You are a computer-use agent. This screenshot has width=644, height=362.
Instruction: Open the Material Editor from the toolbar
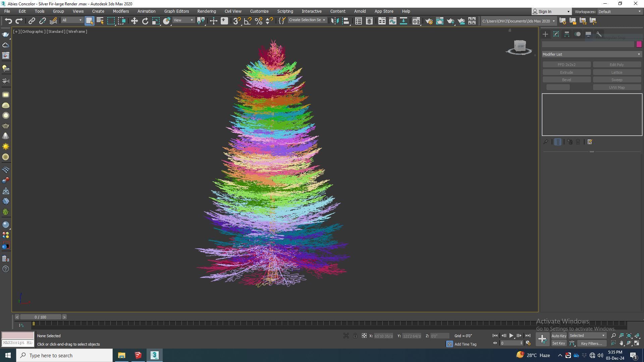pyautogui.click(x=416, y=21)
